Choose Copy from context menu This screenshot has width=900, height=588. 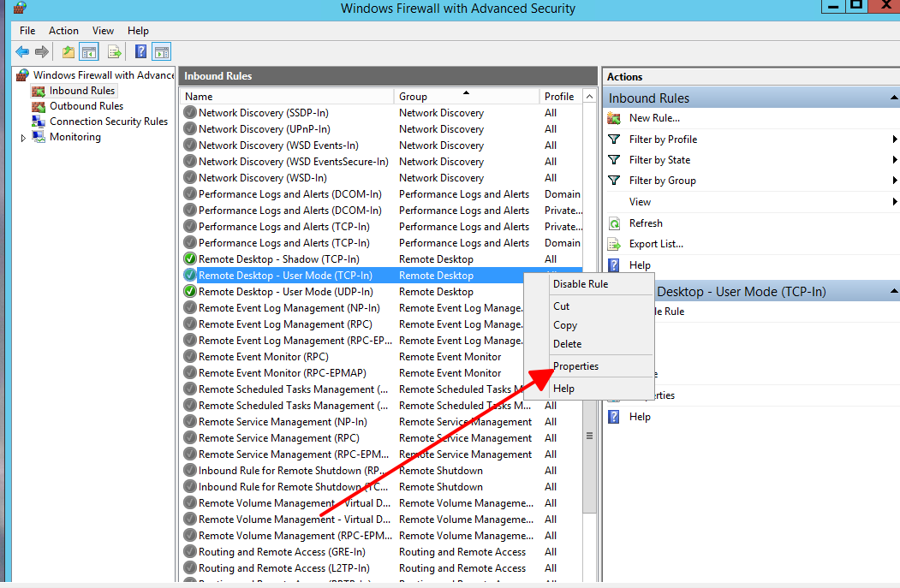tap(589, 325)
